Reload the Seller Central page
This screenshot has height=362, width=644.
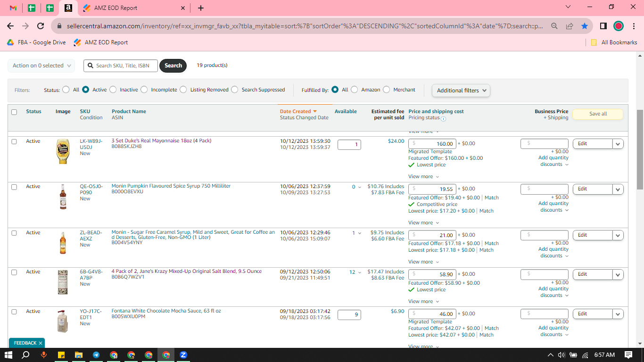[41, 26]
